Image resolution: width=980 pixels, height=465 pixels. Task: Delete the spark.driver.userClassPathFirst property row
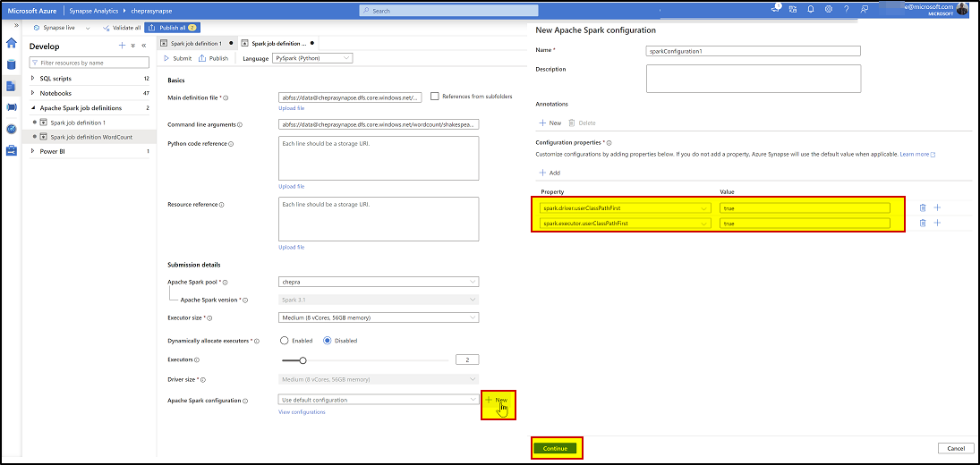[923, 207]
